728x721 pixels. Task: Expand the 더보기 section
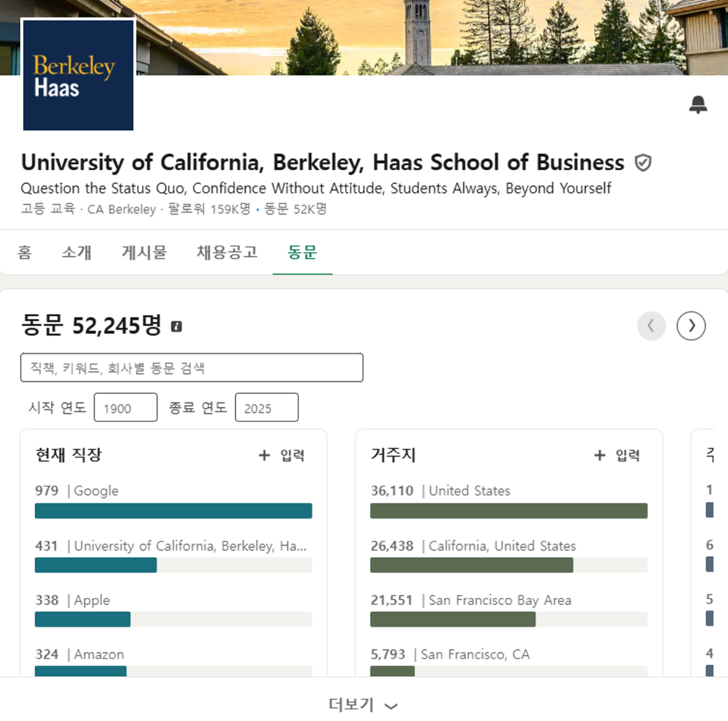(x=363, y=705)
